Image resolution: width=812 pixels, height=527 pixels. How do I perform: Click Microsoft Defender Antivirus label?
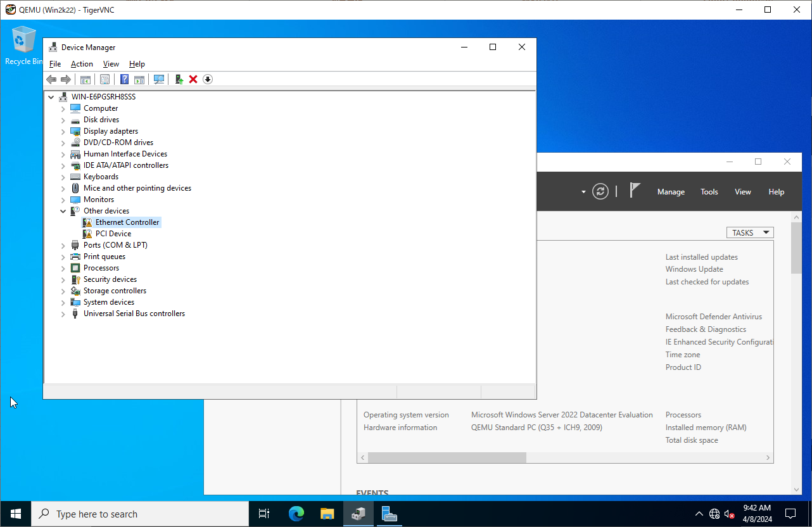tap(714, 317)
